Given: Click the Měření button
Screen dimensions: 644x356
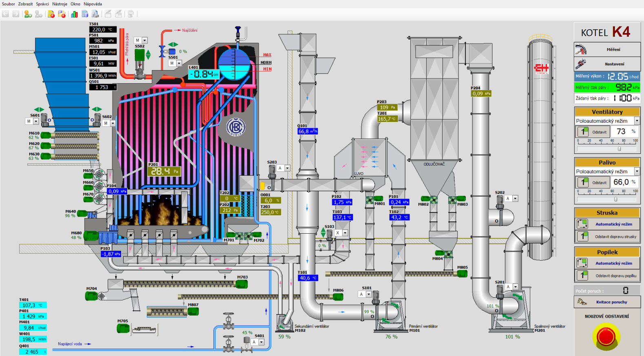Looking at the screenshot, I should pos(607,49).
